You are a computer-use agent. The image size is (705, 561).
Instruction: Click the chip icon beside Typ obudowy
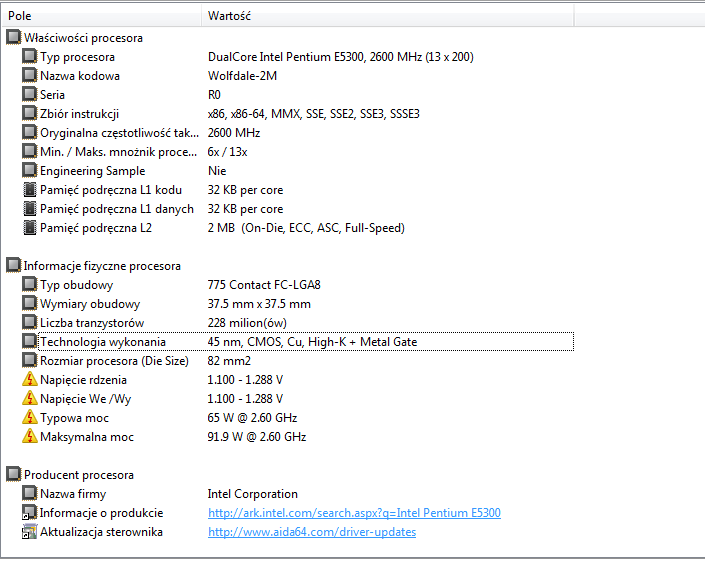tap(30, 285)
